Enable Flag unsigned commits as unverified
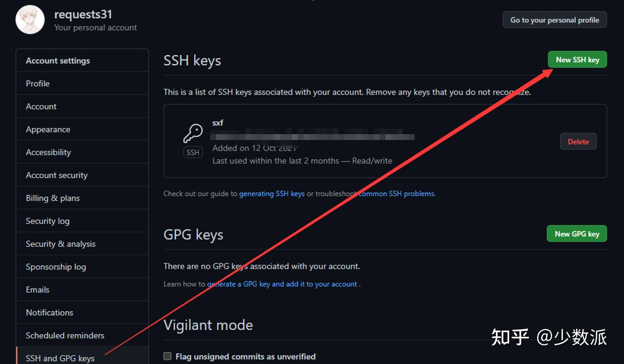 click(x=167, y=356)
